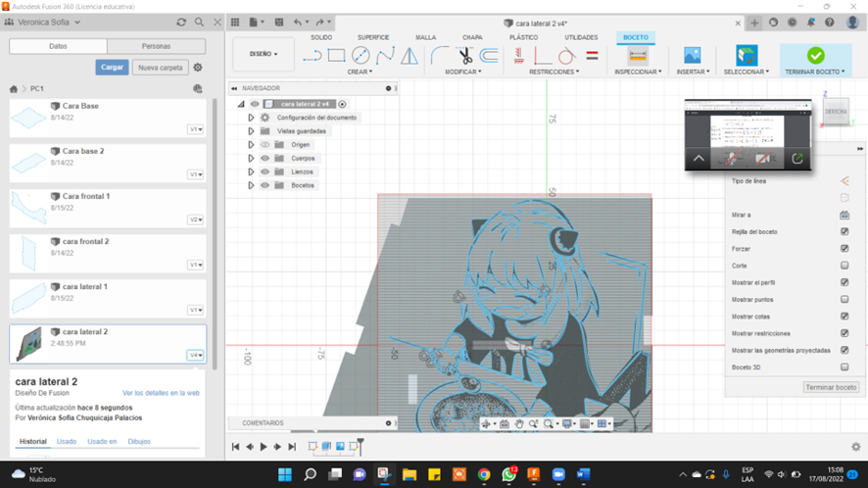Switch to the Personas tab
868x488 pixels.
(x=156, y=46)
